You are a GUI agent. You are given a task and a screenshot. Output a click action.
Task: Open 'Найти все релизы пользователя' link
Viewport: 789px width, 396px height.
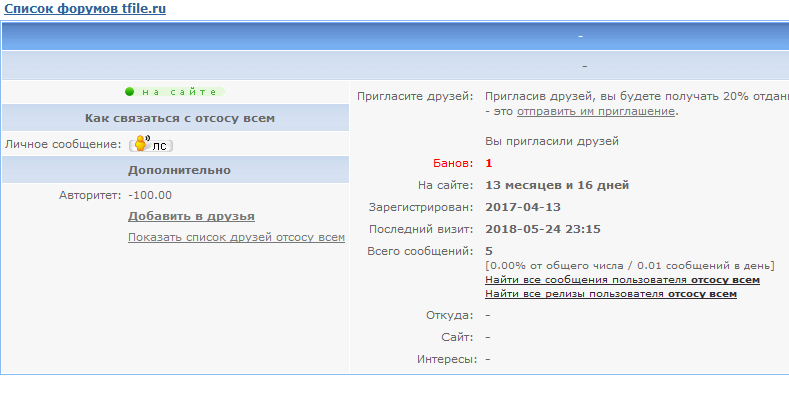click(x=611, y=294)
